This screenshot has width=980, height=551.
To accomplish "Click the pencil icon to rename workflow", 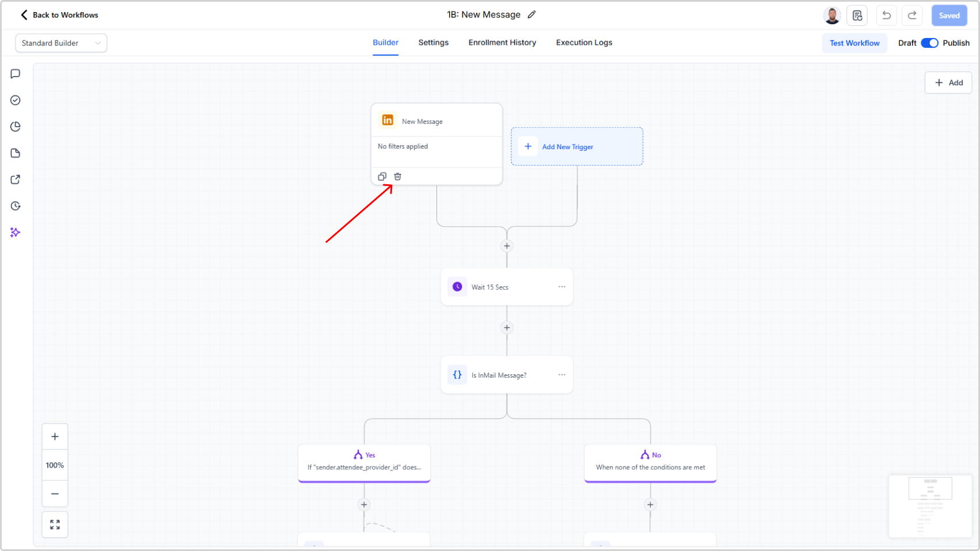I will click(531, 15).
